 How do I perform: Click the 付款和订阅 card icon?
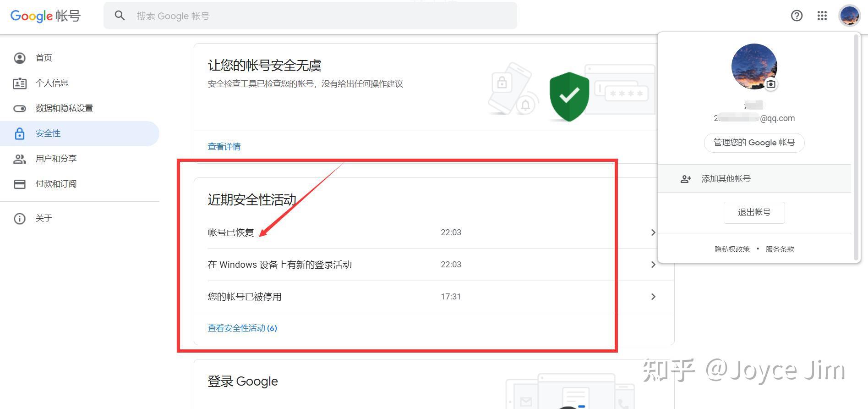coord(20,184)
